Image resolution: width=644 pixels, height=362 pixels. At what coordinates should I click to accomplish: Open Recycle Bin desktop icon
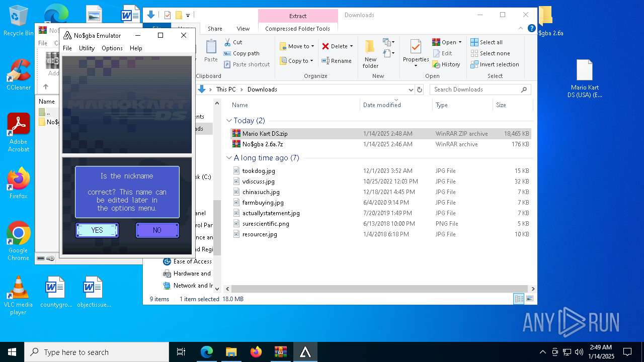click(19, 21)
